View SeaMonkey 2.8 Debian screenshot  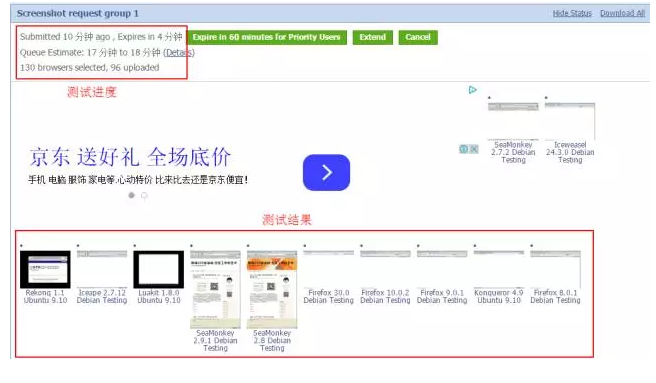(272, 290)
